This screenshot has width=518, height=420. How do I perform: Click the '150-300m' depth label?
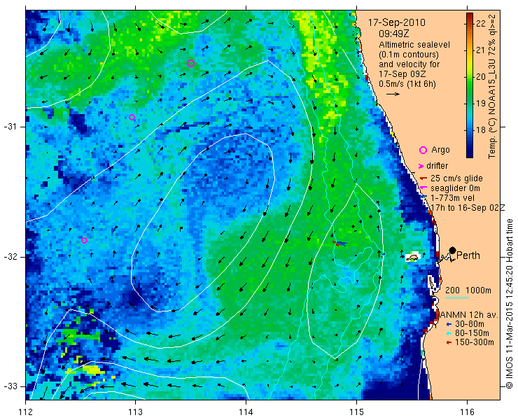[475, 343]
